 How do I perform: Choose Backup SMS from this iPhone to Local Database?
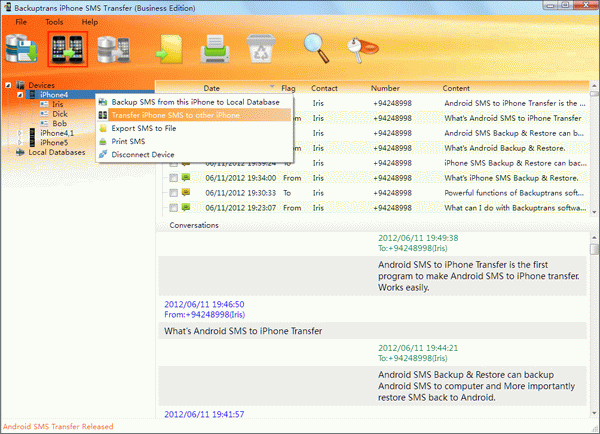point(194,102)
